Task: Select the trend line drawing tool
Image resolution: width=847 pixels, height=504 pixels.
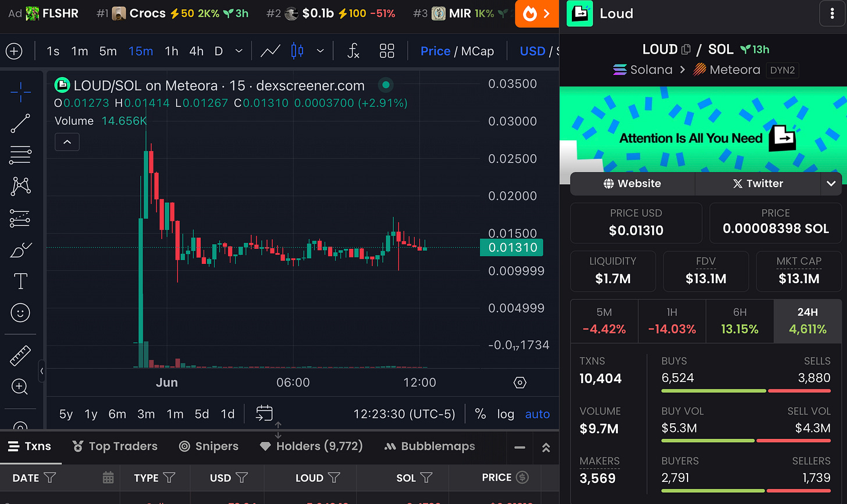Action: (20, 123)
